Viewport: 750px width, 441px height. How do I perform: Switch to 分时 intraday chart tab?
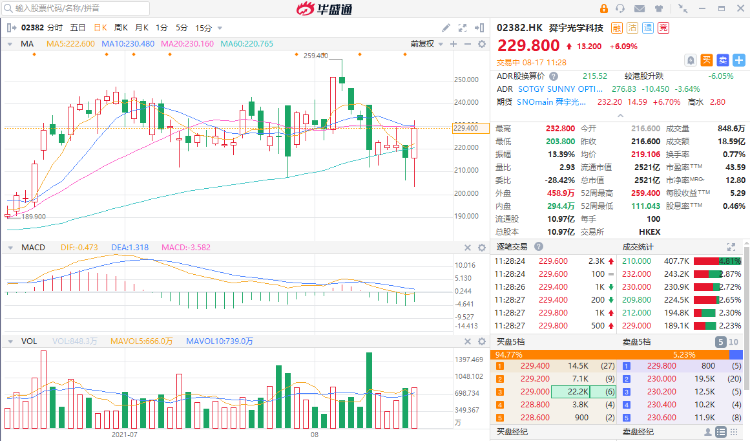[54, 28]
